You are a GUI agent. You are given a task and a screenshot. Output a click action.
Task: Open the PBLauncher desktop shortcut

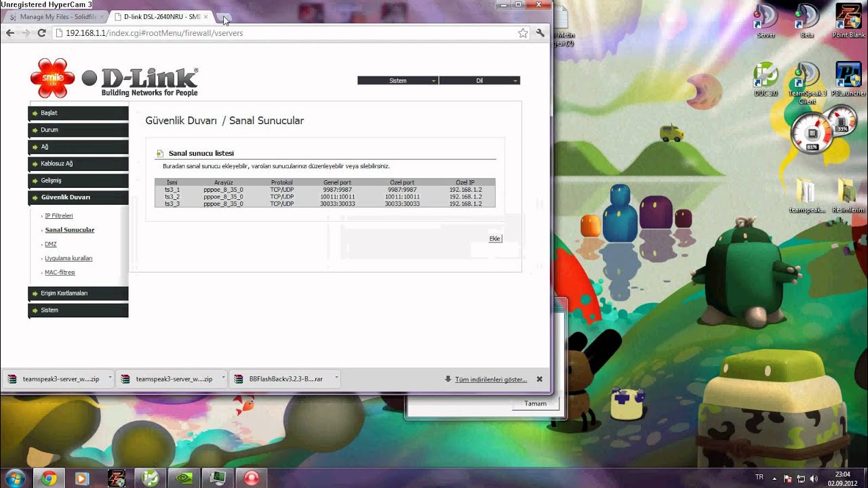pos(848,79)
